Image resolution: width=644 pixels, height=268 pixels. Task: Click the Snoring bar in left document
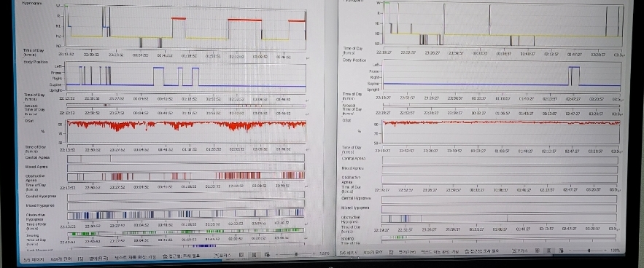186,232
